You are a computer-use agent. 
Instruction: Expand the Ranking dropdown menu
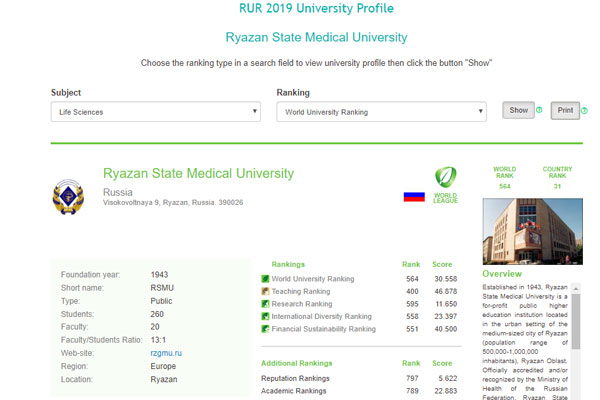pyautogui.click(x=384, y=113)
